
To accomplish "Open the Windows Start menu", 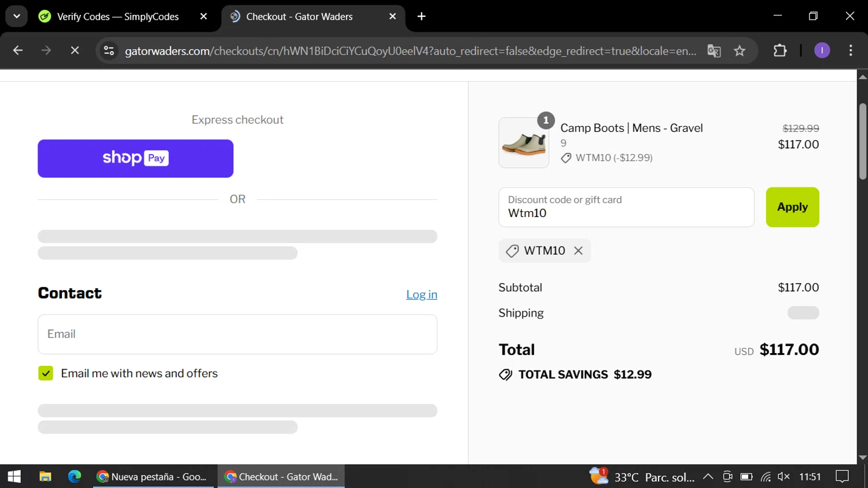I will click(x=14, y=476).
